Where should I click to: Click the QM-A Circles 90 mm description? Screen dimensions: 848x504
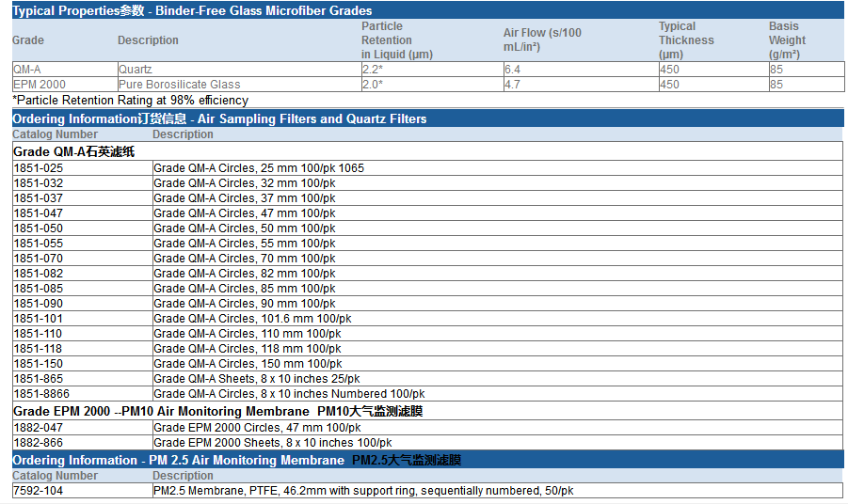tap(245, 304)
